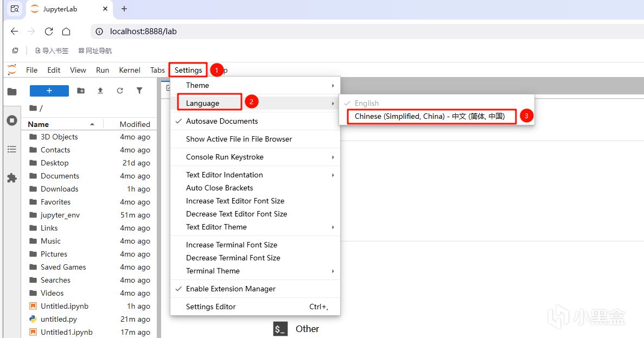Expand Console Run Keystroke submenu
Screen dimensions: 644x338
pyautogui.click(x=255, y=157)
